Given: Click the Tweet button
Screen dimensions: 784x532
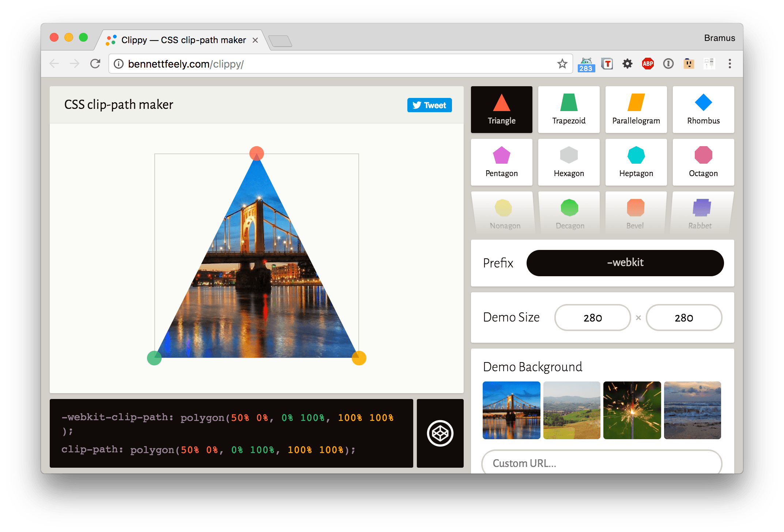Looking at the screenshot, I should click(429, 105).
